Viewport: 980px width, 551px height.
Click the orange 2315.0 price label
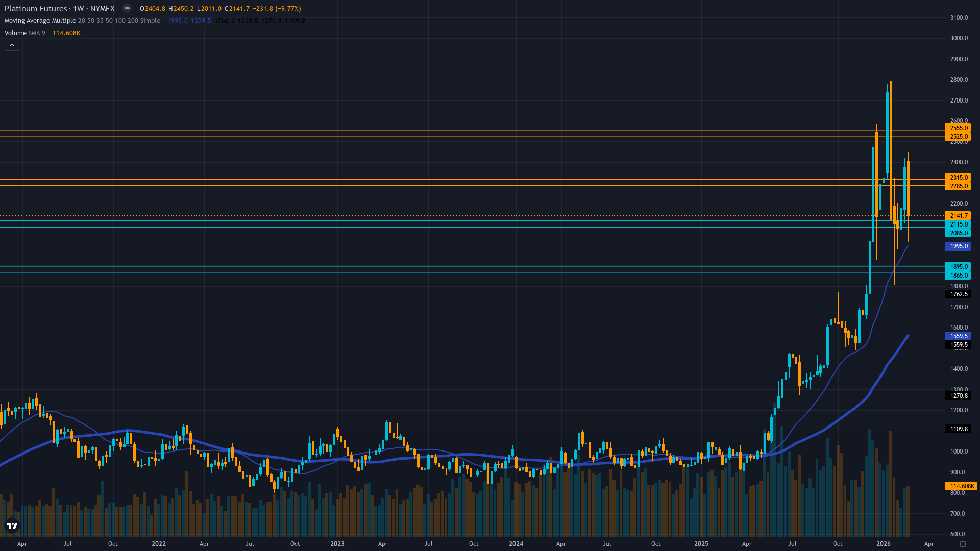tap(959, 178)
